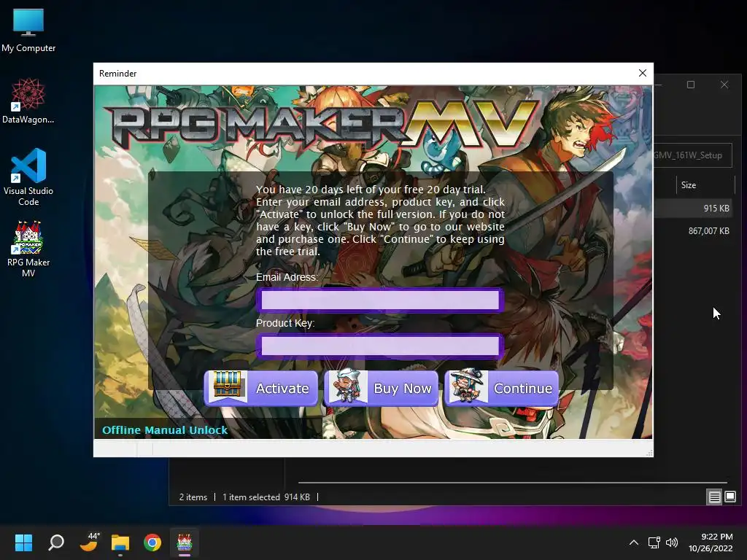
Task: Open the network status tray icon
Action: click(654, 542)
